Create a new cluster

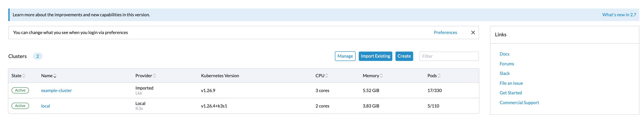click(404, 56)
